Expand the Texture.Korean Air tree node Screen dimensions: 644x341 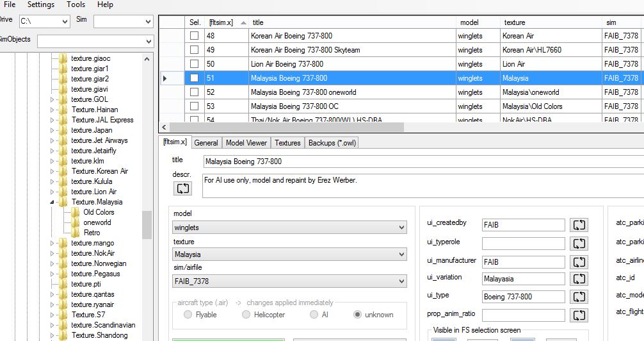coord(52,171)
